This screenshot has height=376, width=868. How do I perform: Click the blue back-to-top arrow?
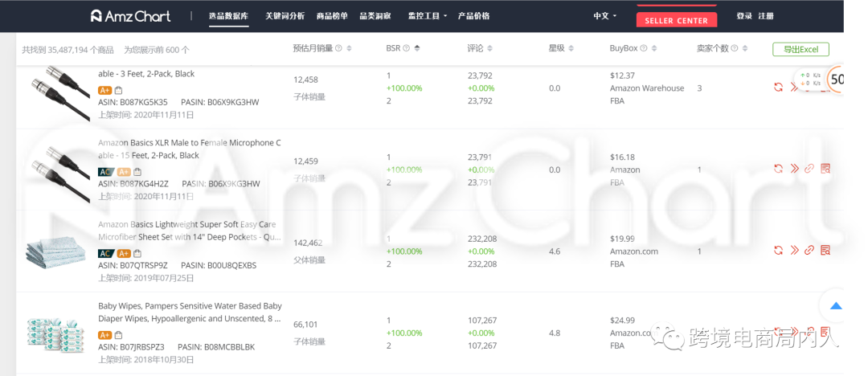coord(836,305)
